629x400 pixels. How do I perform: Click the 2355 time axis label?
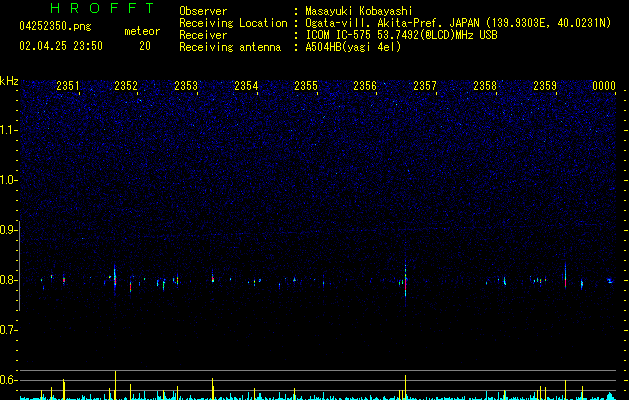click(x=306, y=85)
